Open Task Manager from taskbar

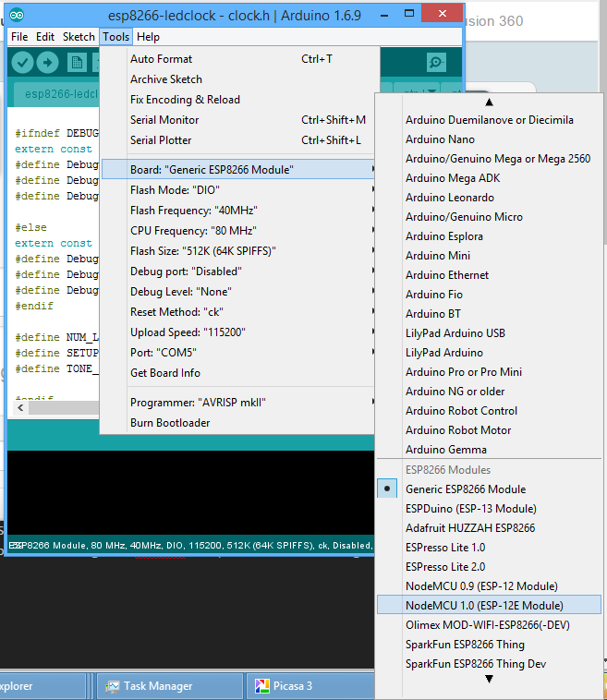(170, 686)
